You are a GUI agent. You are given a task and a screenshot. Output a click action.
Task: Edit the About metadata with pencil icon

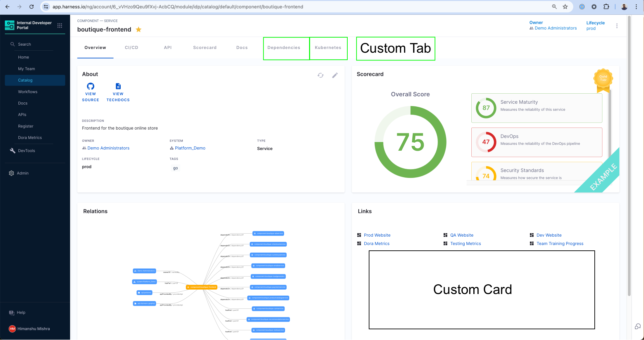point(335,75)
